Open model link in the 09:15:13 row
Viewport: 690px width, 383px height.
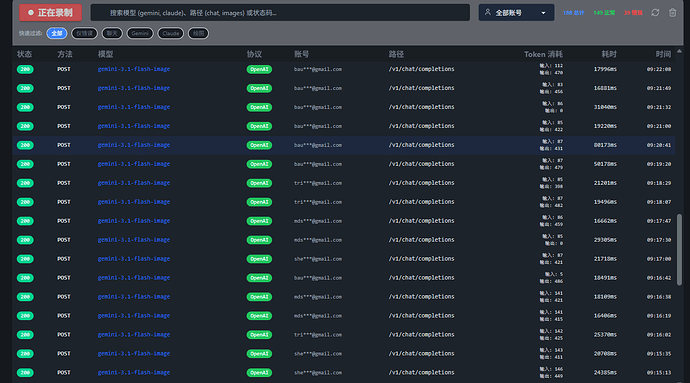coord(134,372)
